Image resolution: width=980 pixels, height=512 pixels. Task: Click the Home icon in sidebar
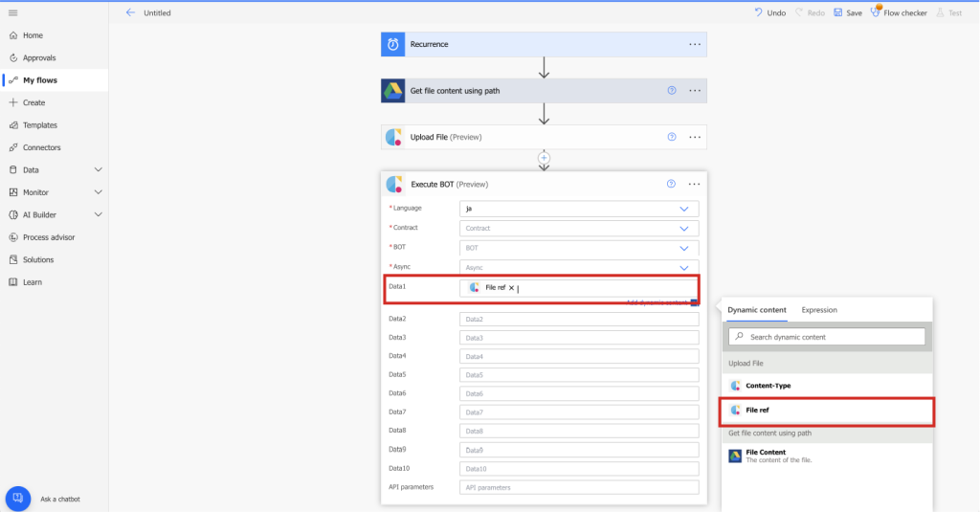[x=13, y=35]
